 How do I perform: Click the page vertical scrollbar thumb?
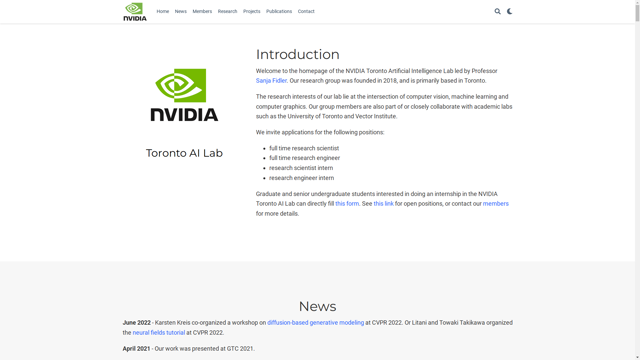pos(637,12)
